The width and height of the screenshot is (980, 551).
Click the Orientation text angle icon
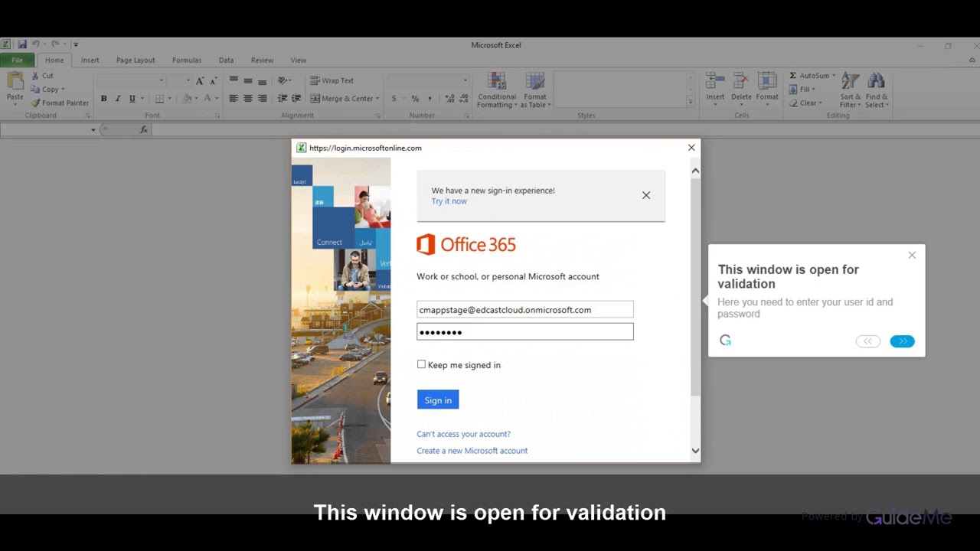click(x=283, y=80)
